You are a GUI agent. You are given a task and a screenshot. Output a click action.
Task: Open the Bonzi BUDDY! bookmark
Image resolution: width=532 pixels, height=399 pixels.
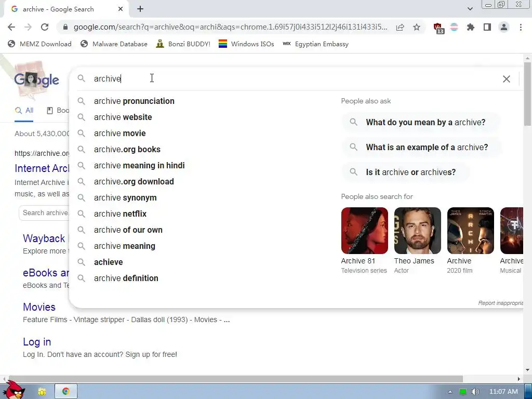click(183, 44)
